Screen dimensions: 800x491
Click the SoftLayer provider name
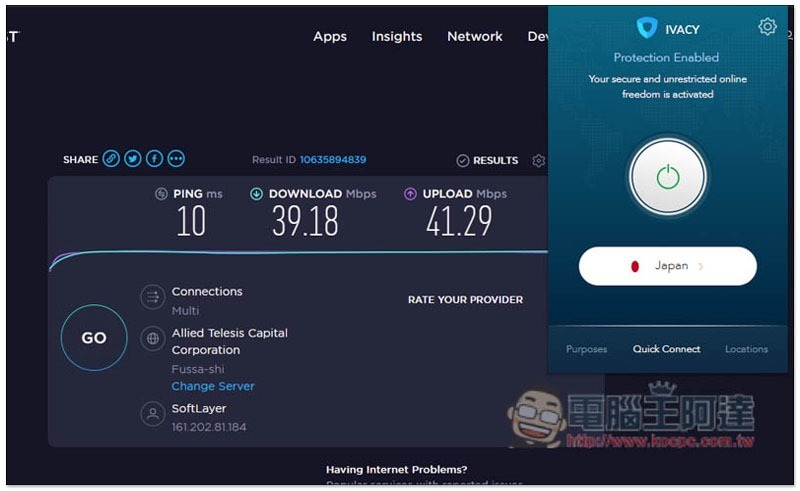pyautogui.click(x=199, y=409)
